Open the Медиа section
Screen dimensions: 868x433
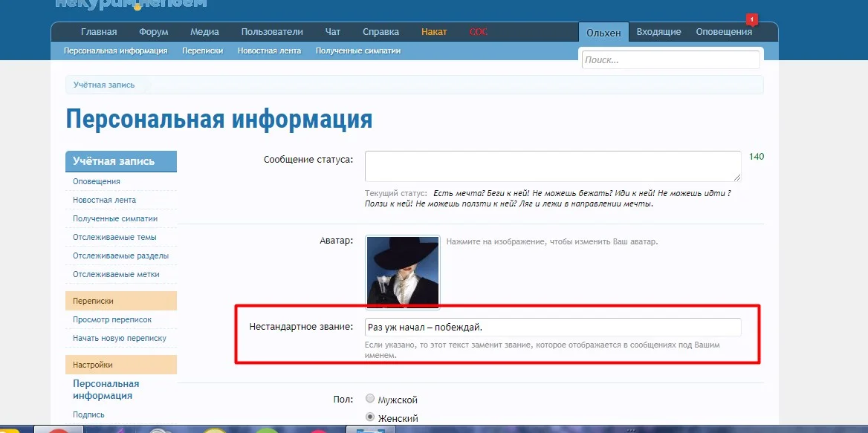pos(204,31)
